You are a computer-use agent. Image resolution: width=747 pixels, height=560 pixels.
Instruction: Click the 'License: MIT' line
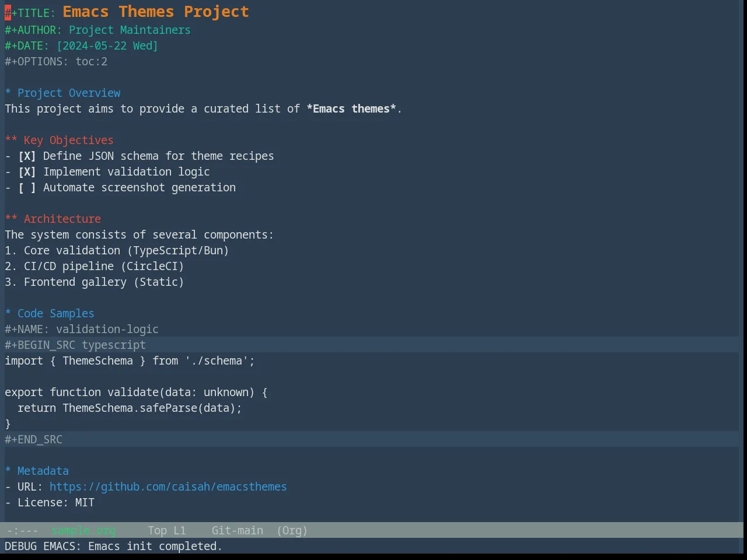click(x=50, y=503)
